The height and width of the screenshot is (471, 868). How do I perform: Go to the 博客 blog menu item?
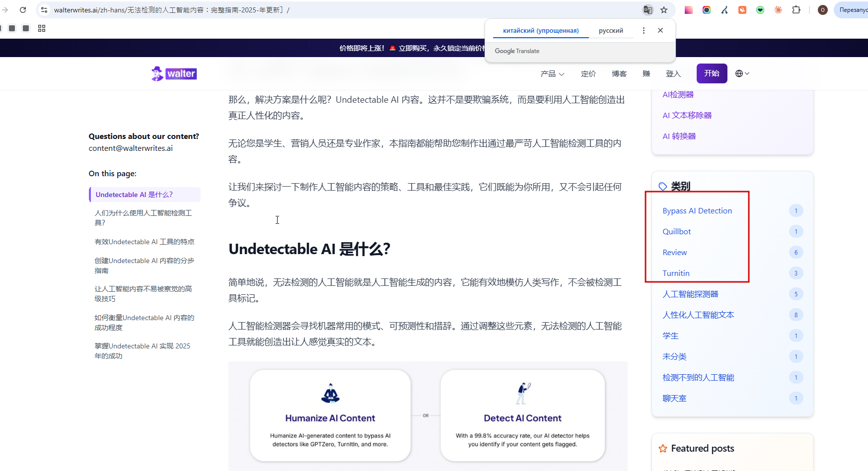coord(619,74)
